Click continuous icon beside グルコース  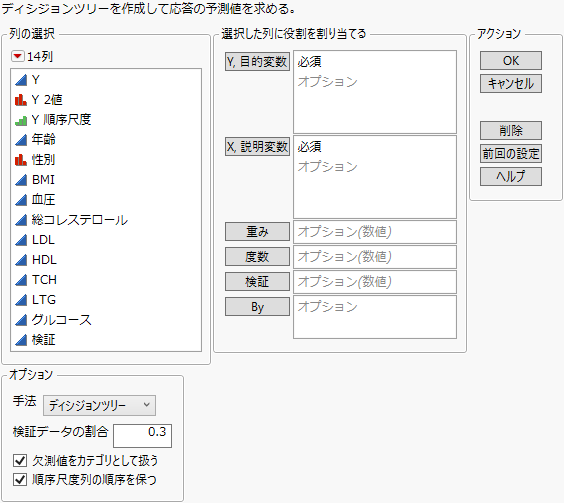(21, 320)
